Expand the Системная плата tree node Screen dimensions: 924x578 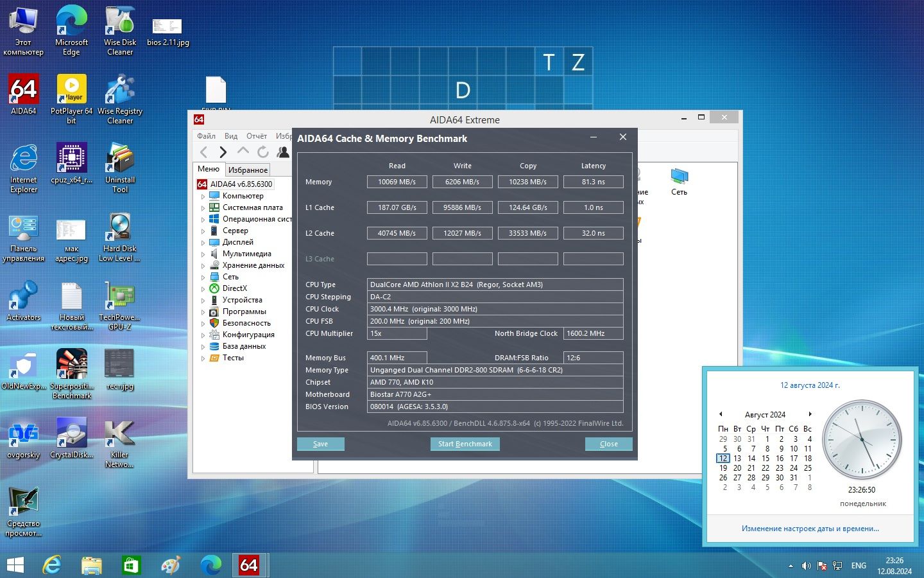pyautogui.click(x=203, y=207)
